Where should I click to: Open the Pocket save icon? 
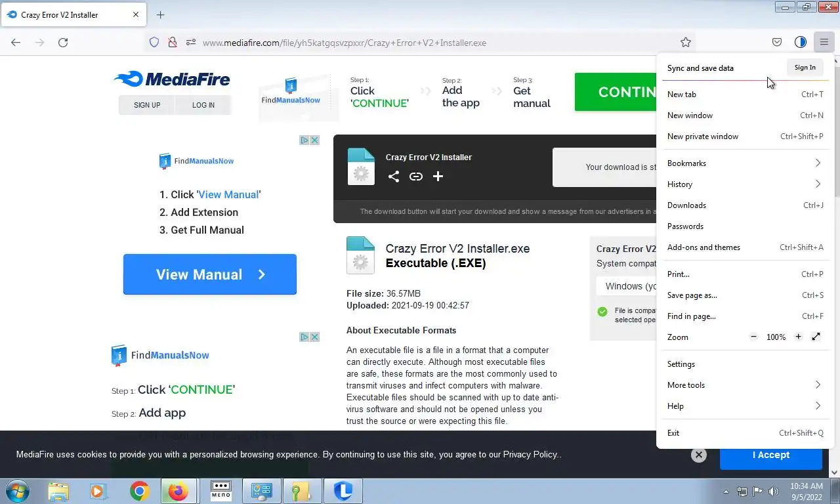click(x=777, y=43)
